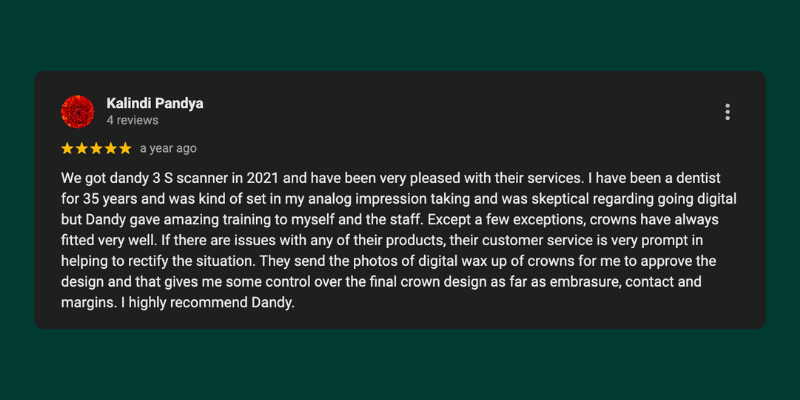
Task: Click the word "embrasure" in the review
Action: tap(558, 282)
